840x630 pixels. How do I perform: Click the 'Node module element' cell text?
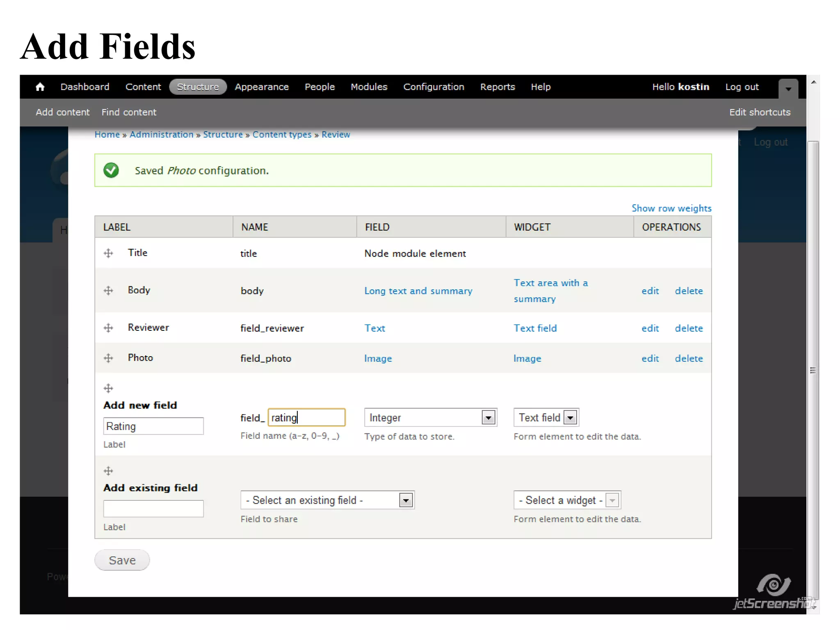click(x=415, y=254)
